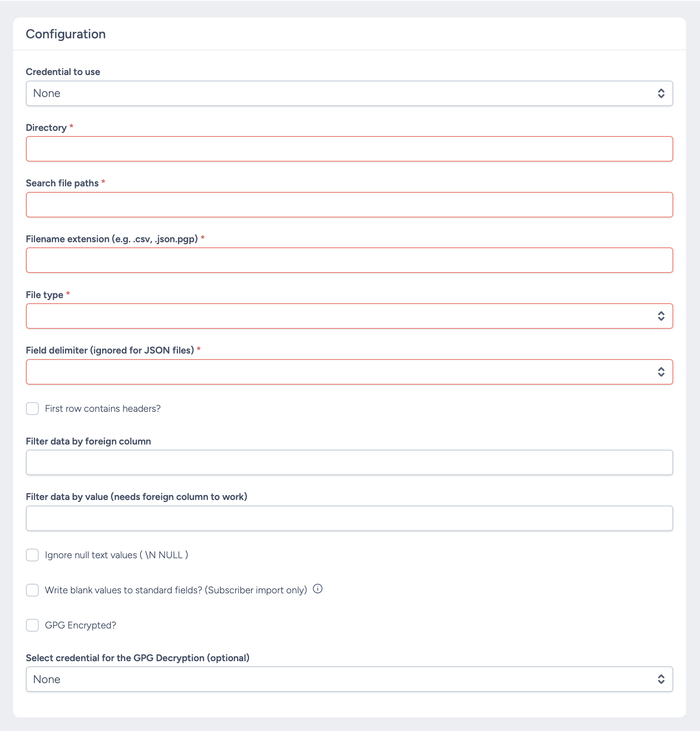Click the Configuration heading
This screenshot has height=731, width=700.
click(66, 34)
